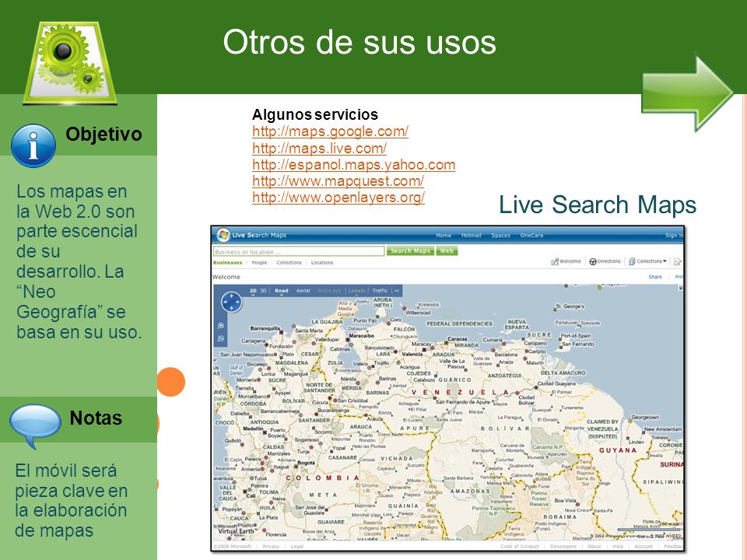This screenshot has height=560, width=747.
Task: Click the green Web search button
Action: pos(447,251)
